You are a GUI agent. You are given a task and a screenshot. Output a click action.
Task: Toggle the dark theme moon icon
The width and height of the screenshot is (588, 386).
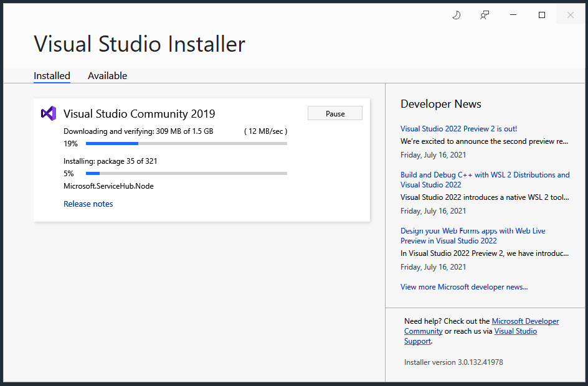(x=456, y=15)
